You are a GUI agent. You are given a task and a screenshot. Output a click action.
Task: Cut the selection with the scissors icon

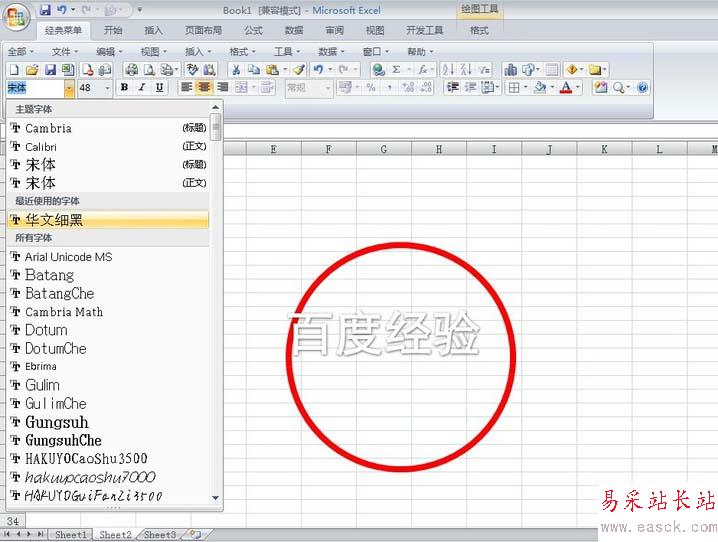[x=236, y=70]
